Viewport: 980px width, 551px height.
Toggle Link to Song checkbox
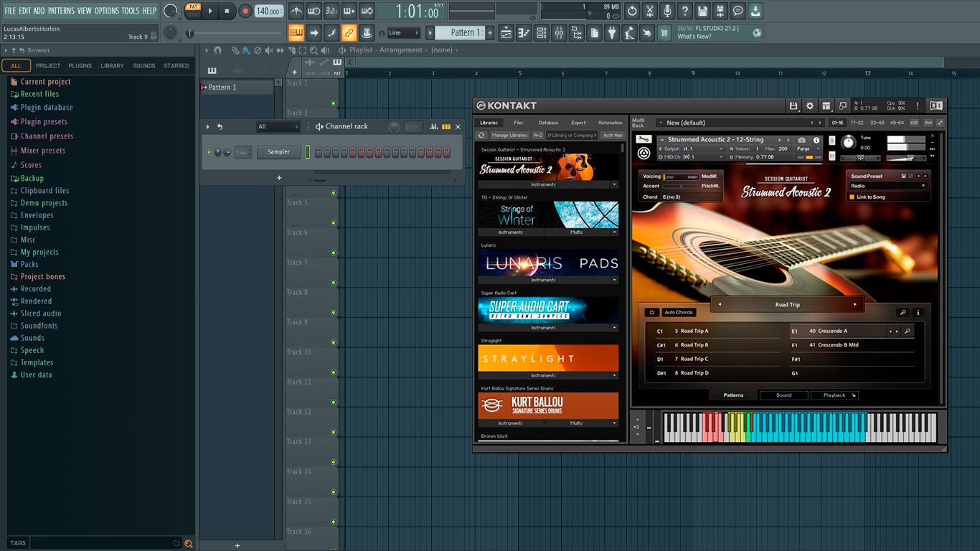click(x=852, y=197)
